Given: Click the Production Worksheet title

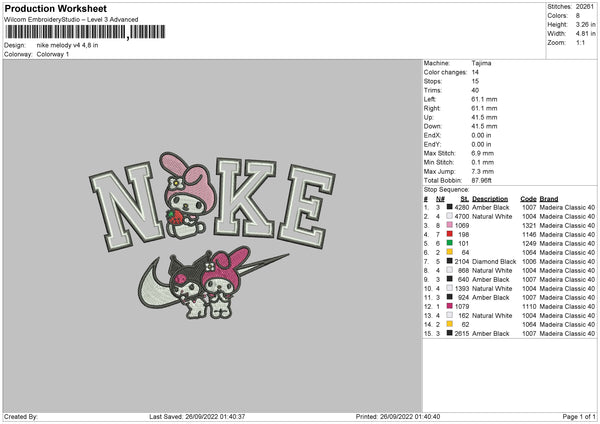Looking at the screenshot, I should (x=55, y=8).
